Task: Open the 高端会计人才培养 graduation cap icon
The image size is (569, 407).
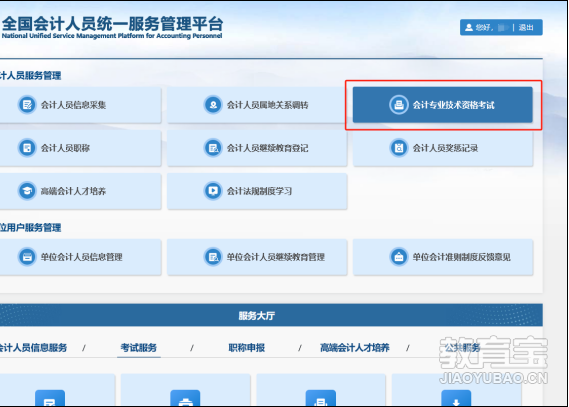Action: 27,191
